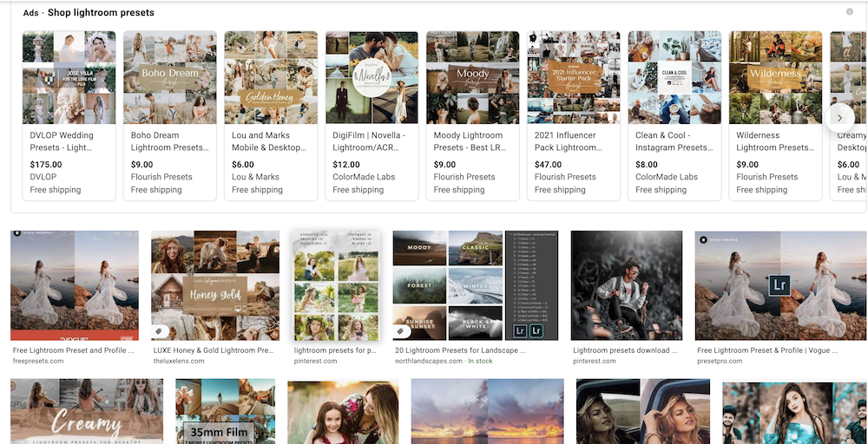Open mother and daughter portrait image
This screenshot has width=868, height=444.
pyautogui.click(x=343, y=411)
